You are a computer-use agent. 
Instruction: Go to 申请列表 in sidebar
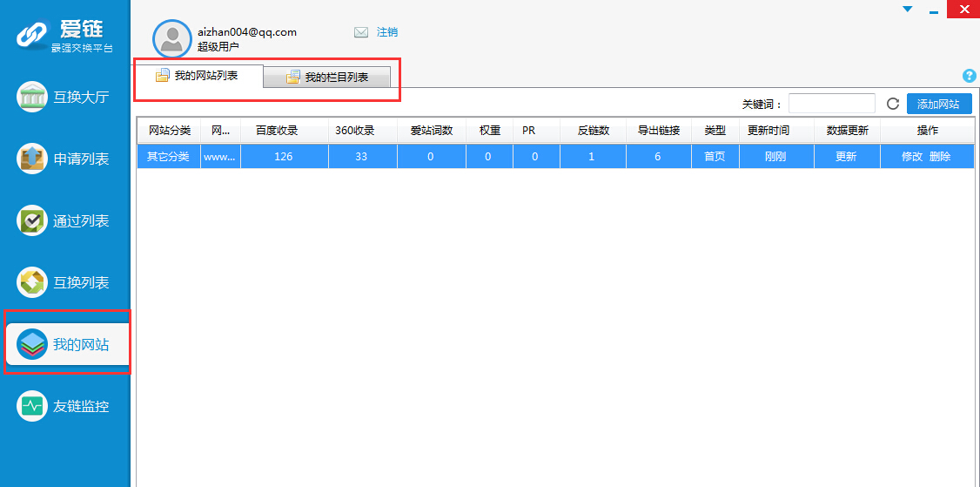[81, 159]
